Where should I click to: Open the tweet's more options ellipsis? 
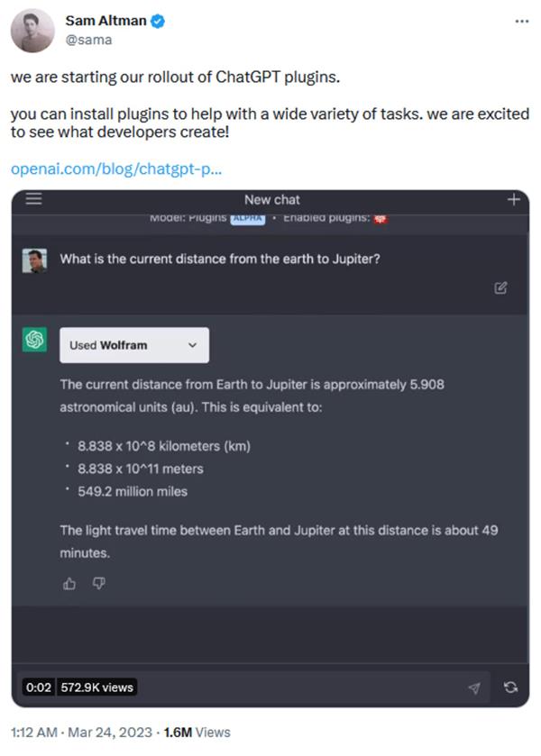tap(521, 21)
